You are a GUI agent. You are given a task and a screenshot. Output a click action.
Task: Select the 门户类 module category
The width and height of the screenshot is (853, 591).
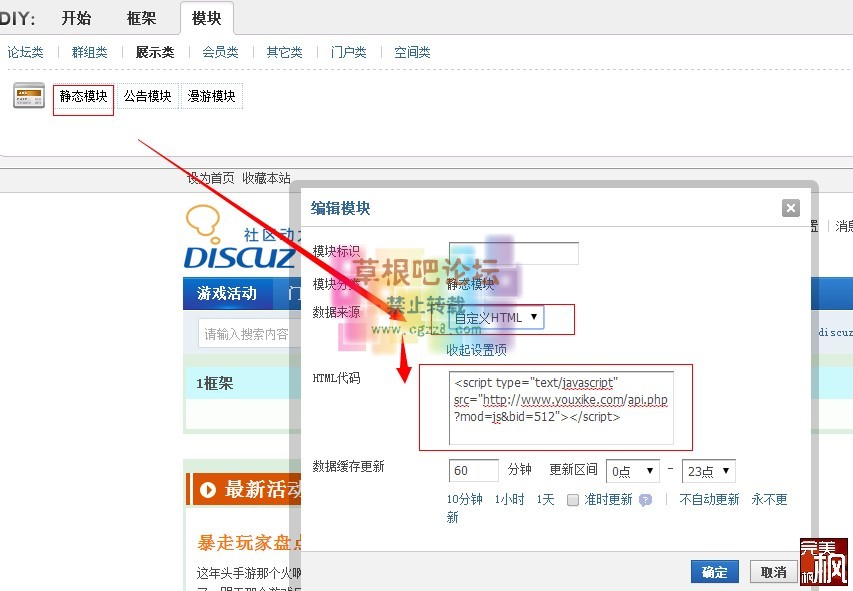(x=348, y=52)
